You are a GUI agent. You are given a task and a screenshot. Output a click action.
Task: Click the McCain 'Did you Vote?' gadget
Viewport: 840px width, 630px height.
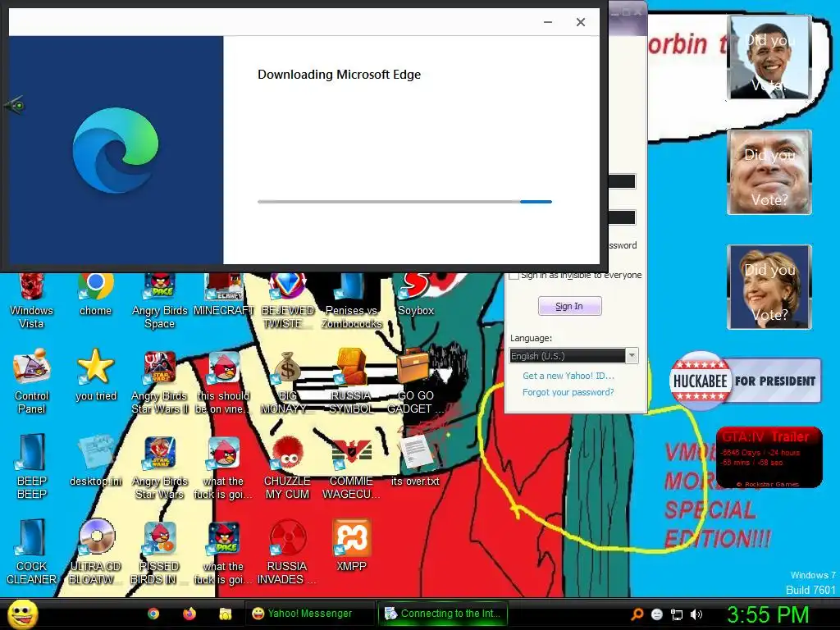(x=769, y=172)
